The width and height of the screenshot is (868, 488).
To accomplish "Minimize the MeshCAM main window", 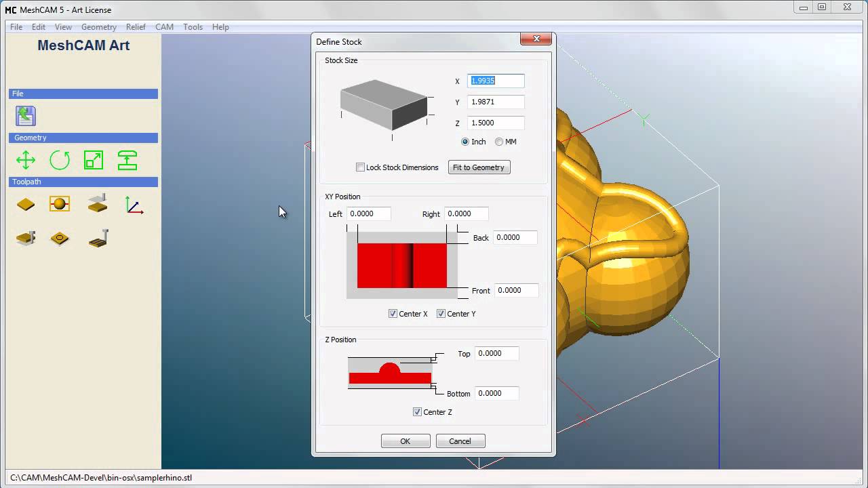I will coord(804,7).
